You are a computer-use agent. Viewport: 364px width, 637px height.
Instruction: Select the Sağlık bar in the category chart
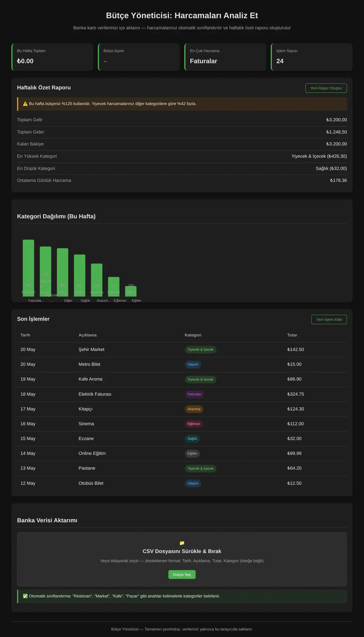click(79, 275)
